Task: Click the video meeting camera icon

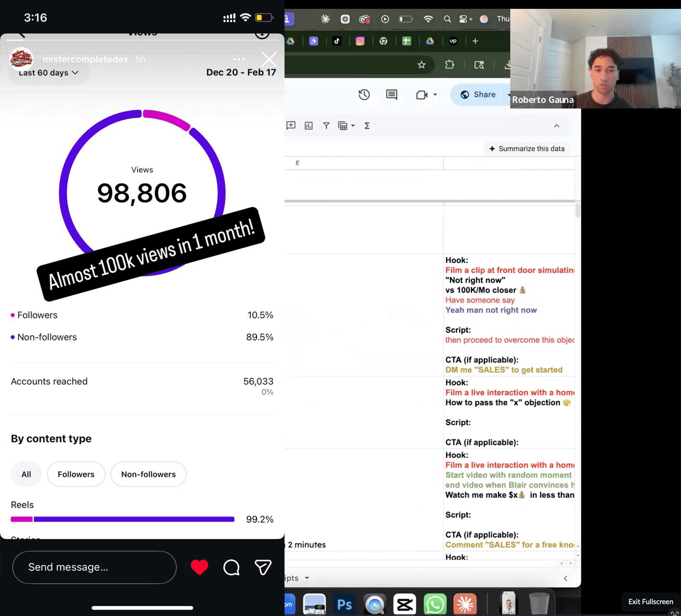Action: pos(422,94)
